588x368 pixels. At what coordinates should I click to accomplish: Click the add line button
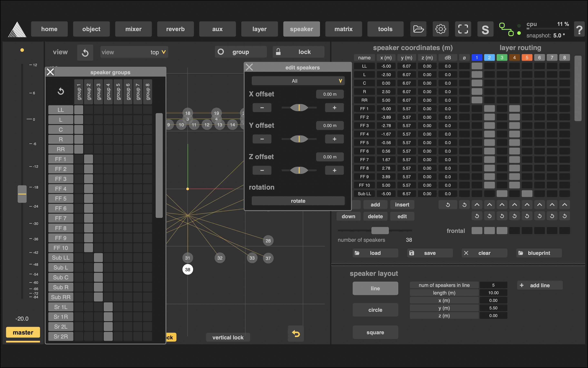pyautogui.click(x=540, y=285)
